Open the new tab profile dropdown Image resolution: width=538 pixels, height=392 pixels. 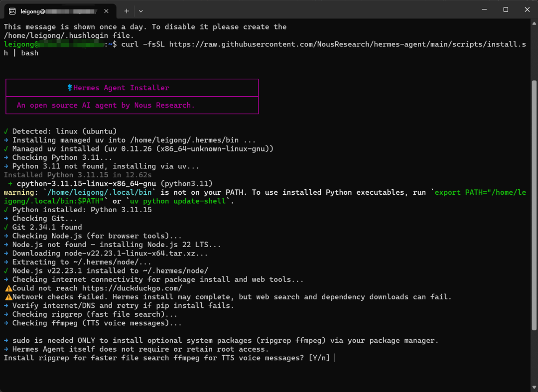pos(140,11)
